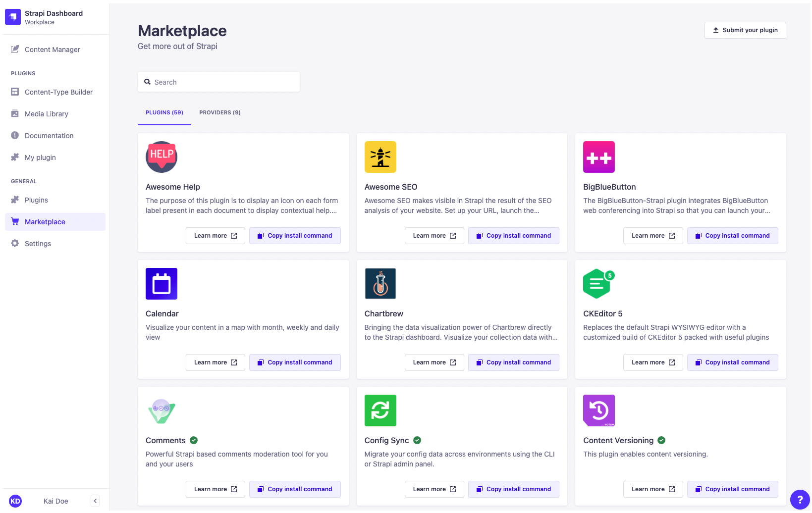Click the Strapi Dashboard logo
Viewport: 812px width, 513px height.
12,16
